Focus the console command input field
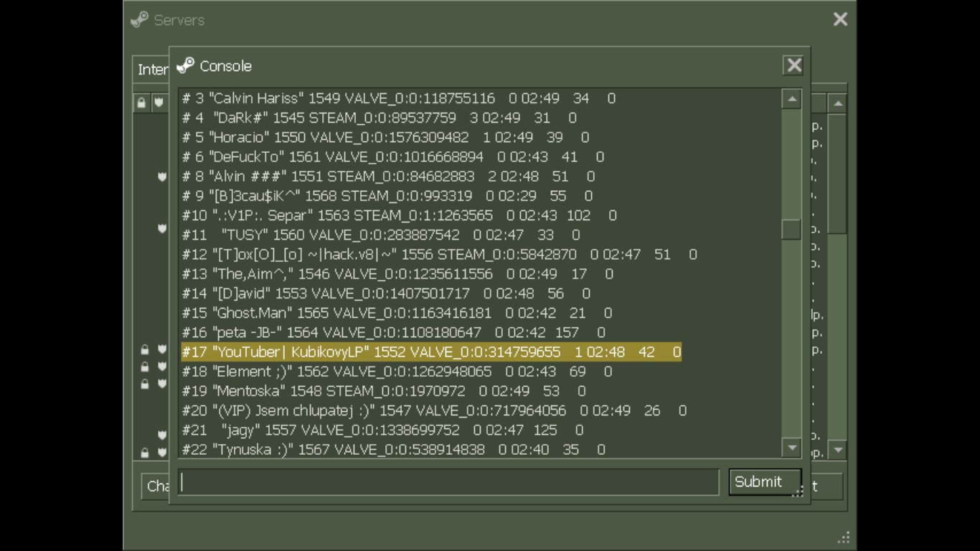Viewport: 980px width, 551px height. click(448, 482)
